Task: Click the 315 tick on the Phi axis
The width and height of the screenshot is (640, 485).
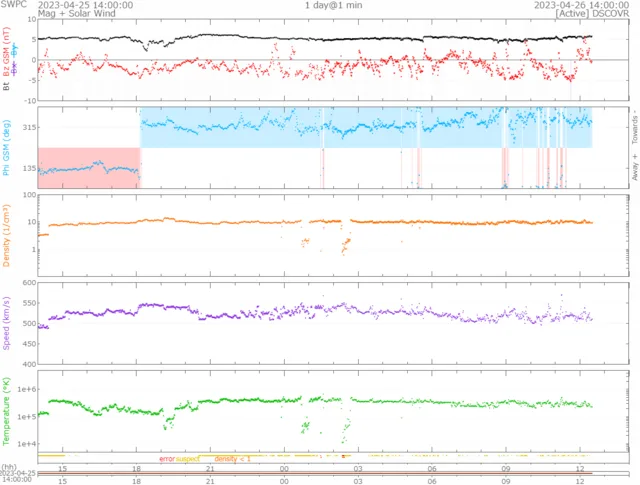Action: click(29, 127)
